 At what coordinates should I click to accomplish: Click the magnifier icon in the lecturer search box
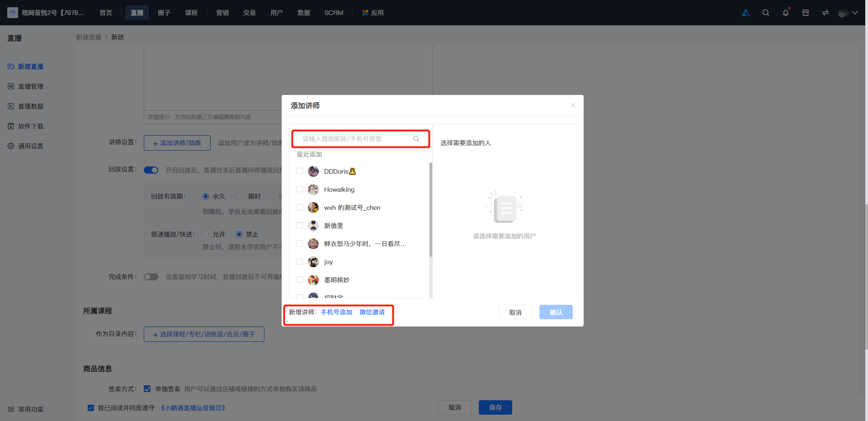[x=416, y=139]
